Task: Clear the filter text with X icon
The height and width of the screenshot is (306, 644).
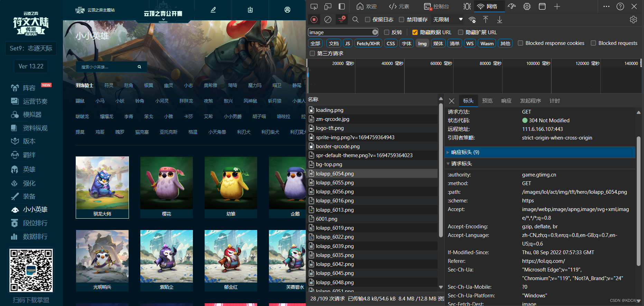Action: (375, 32)
